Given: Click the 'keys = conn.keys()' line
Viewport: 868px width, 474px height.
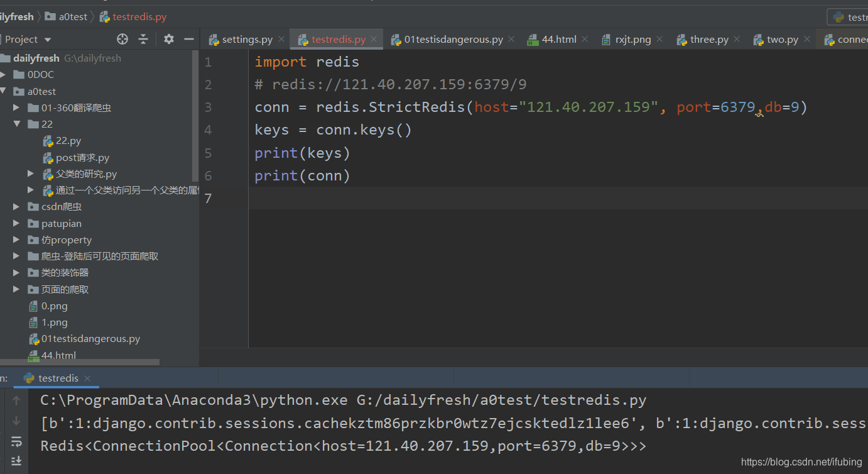Looking at the screenshot, I should [x=333, y=130].
